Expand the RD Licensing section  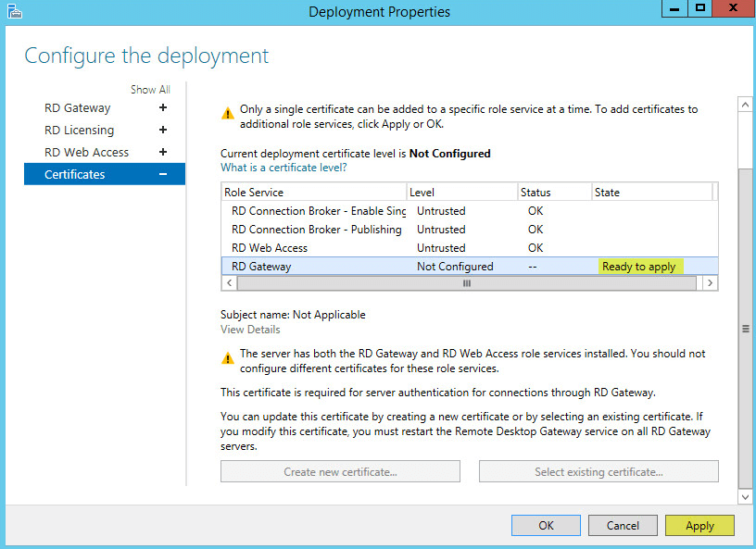(x=163, y=130)
